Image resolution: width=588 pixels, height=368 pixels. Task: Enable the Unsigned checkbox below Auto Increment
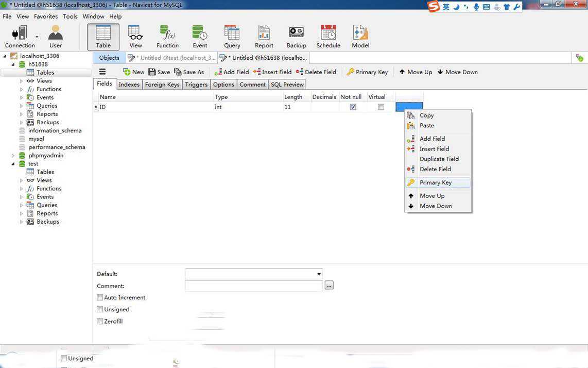pos(100,309)
